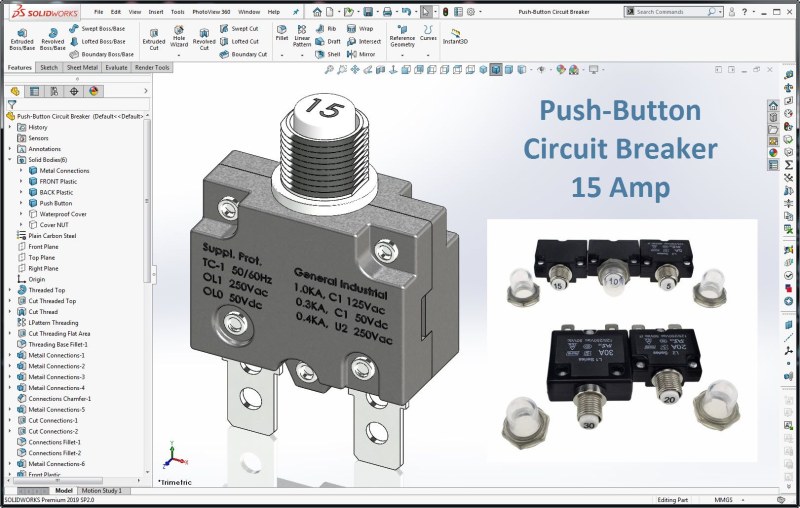Screen dimensions: 800x508
Task: Open the Motion Study 1 tab
Action: coord(103,491)
